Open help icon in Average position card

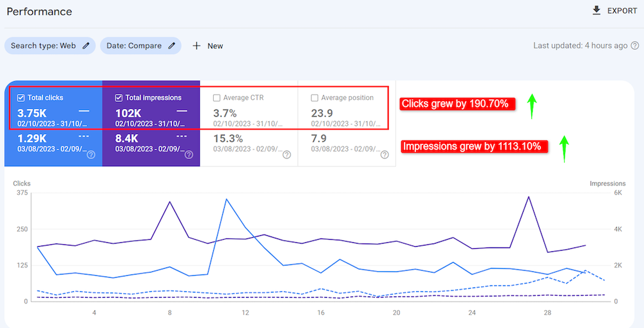click(384, 155)
